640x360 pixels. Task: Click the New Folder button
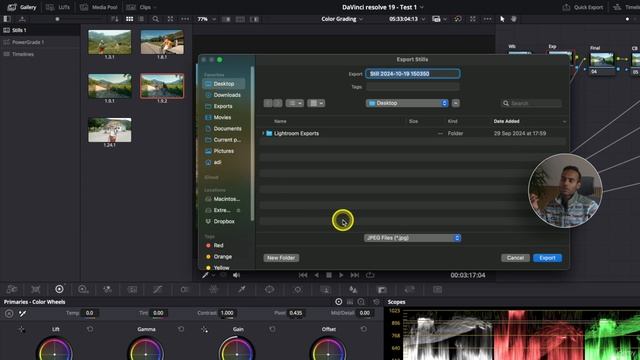click(x=281, y=258)
